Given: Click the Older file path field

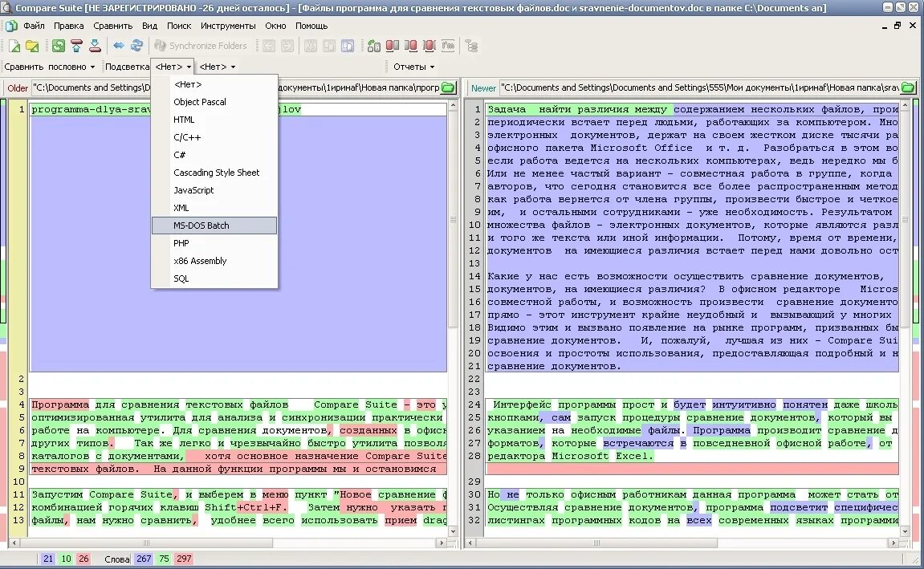Looking at the screenshot, I should (x=236, y=87).
